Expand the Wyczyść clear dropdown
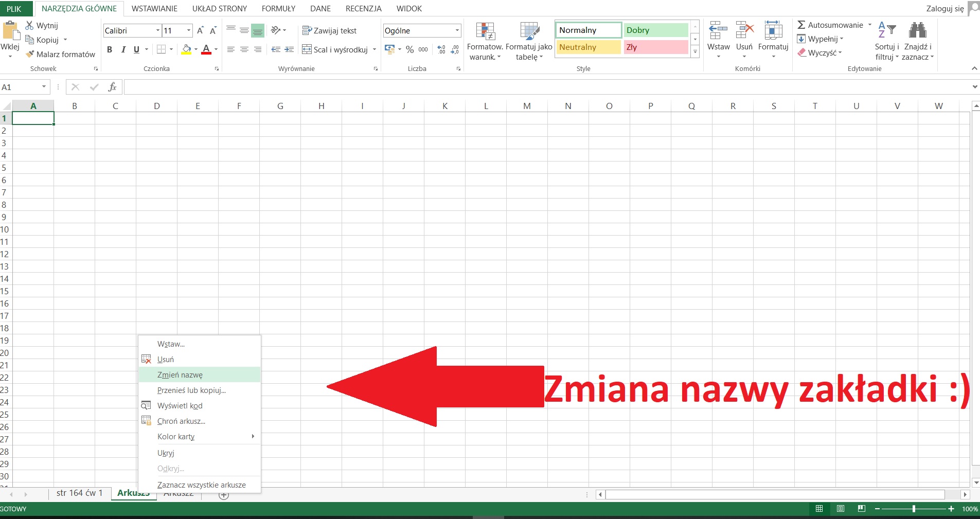Image resolution: width=980 pixels, height=519 pixels. 840,52
